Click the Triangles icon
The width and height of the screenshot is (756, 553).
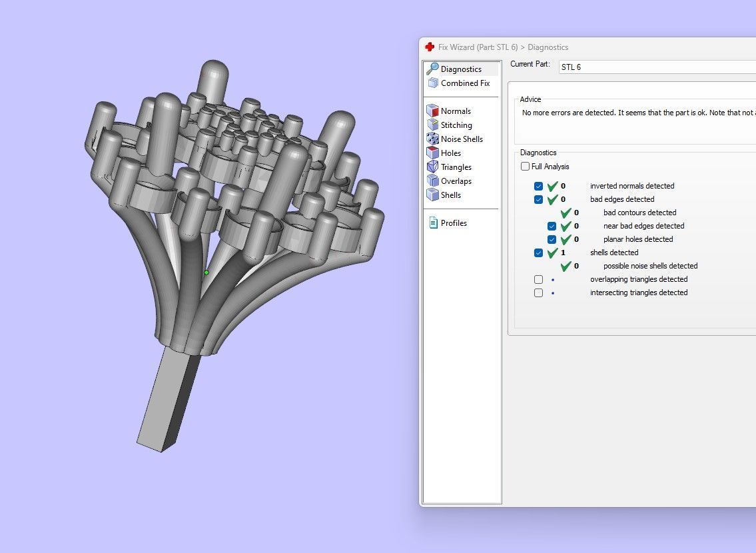pos(432,167)
